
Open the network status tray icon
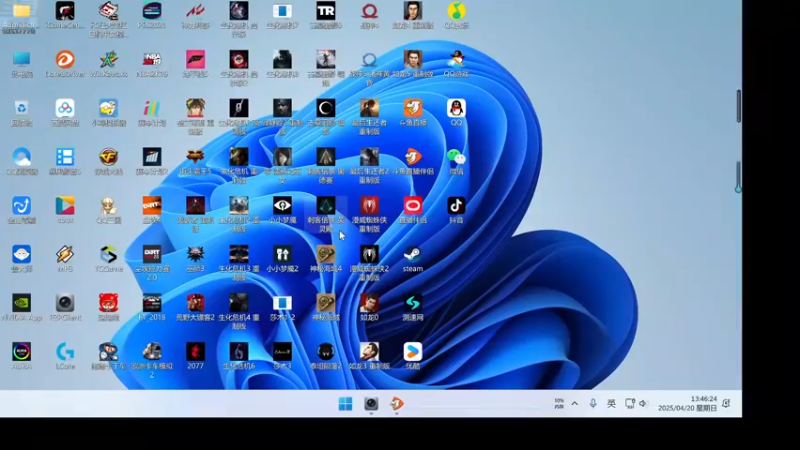[630, 404]
